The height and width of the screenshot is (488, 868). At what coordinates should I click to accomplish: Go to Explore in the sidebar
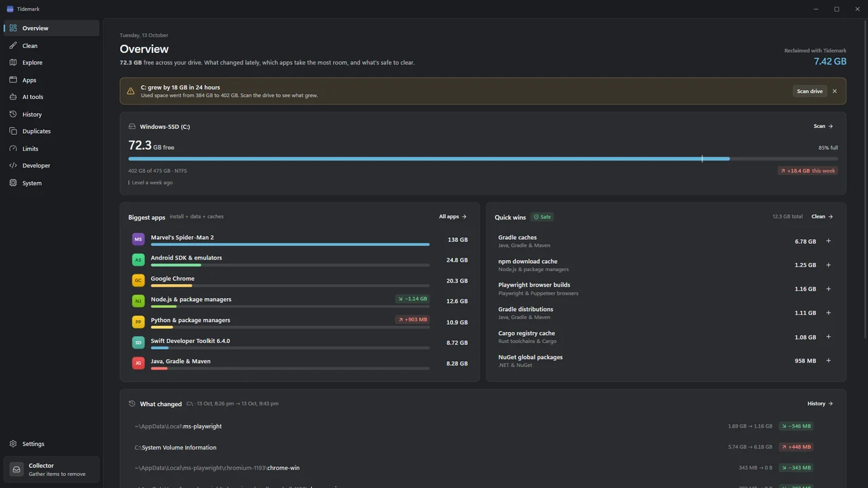52,62
